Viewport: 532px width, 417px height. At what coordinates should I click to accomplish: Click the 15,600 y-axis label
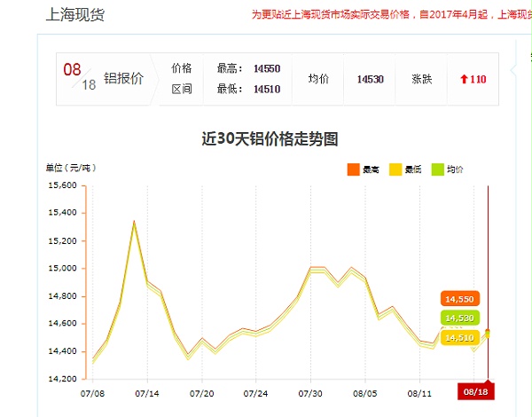click(62, 185)
